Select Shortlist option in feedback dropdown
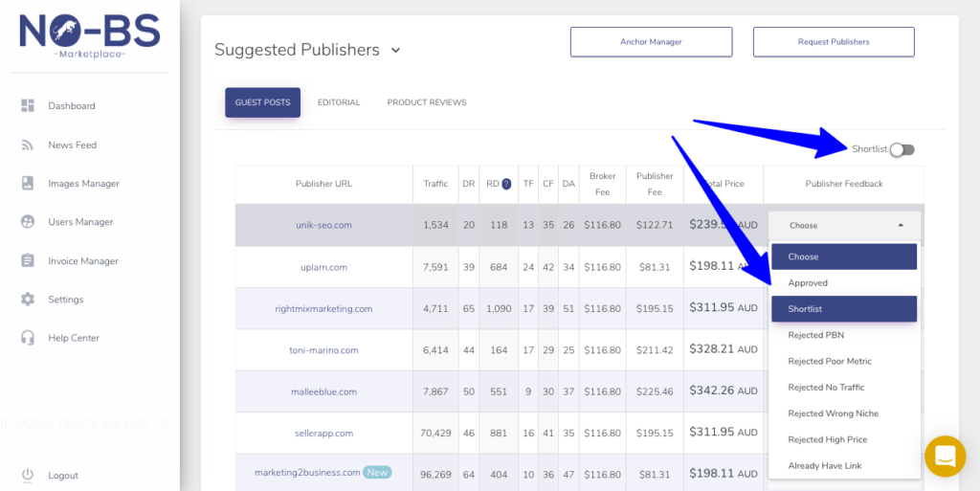The height and width of the screenshot is (491, 980). point(843,309)
